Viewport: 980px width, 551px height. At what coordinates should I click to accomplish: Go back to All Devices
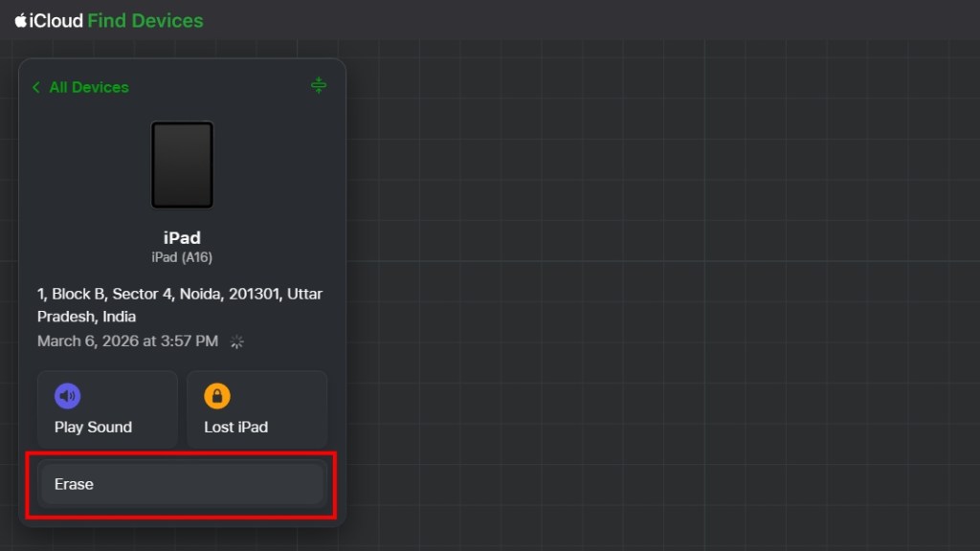(88, 87)
